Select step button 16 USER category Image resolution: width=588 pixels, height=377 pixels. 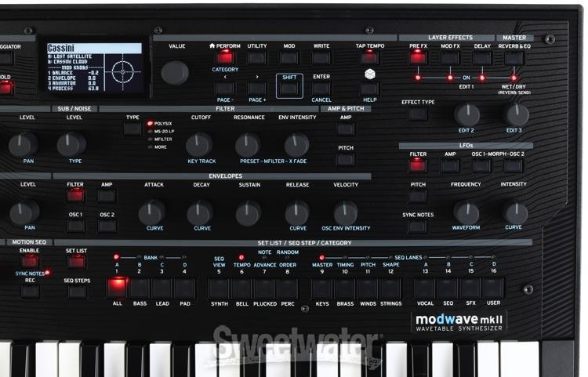pos(493,288)
